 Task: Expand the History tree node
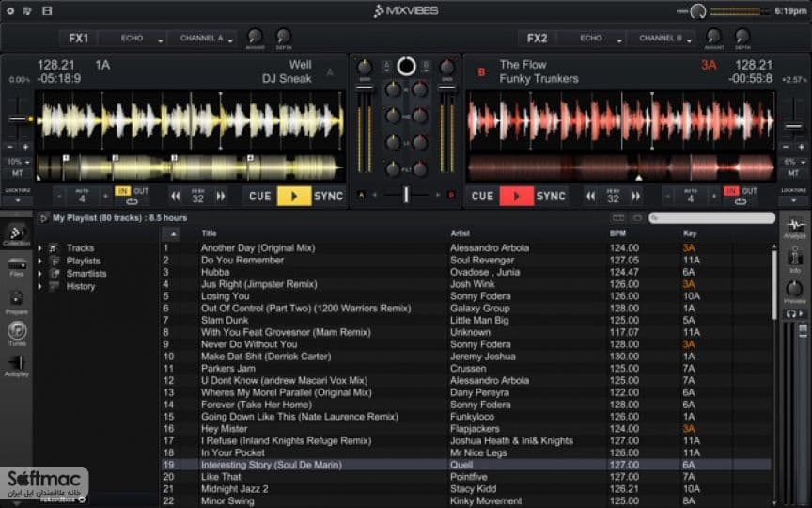[x=39, y=286]
